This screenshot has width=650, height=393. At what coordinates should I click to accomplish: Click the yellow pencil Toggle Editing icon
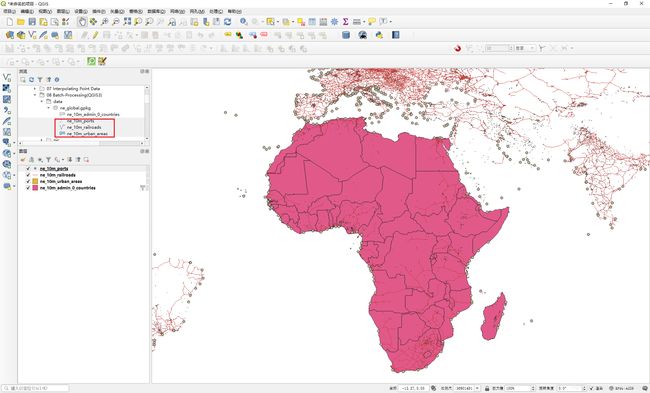(95, 35)
